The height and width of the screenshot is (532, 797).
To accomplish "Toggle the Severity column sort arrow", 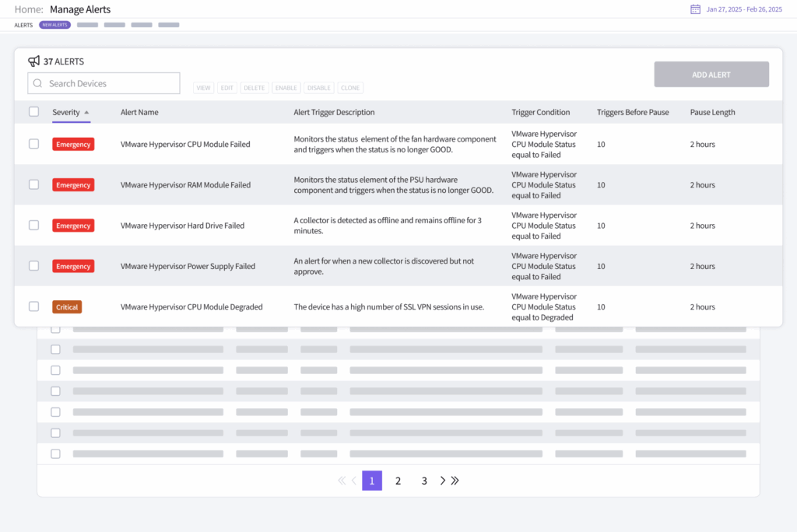I will [88, 113].
